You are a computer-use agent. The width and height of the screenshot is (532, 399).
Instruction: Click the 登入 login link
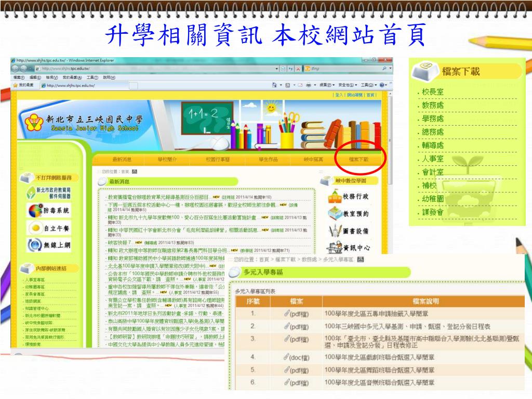coord(339,95)
